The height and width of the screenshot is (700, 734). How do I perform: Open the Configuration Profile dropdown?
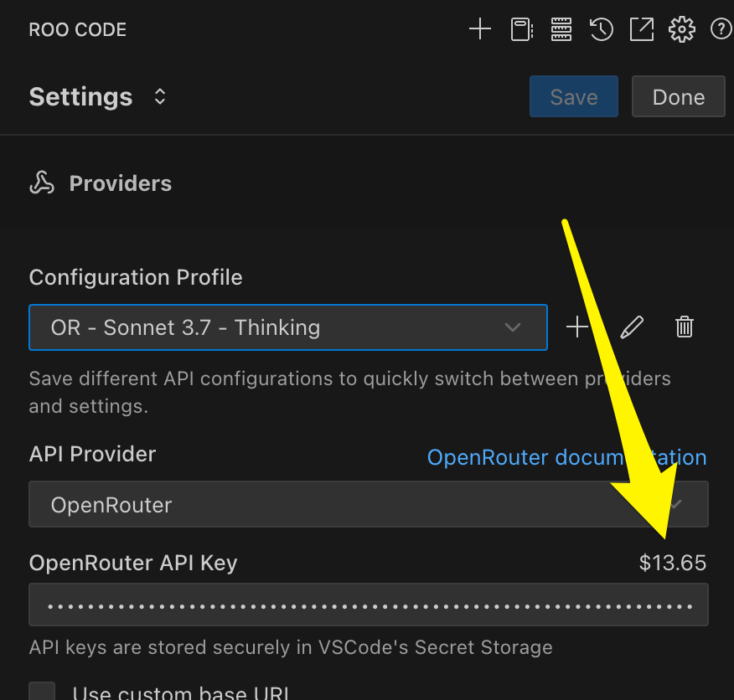288,327
